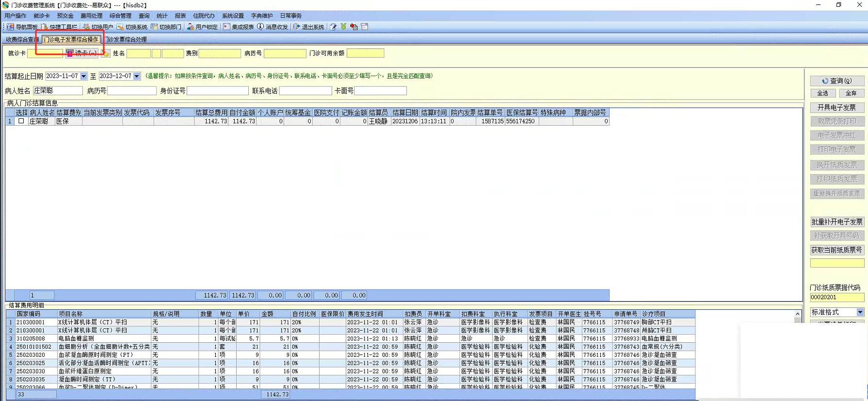Open the 住院代办 menu
This screenshot has height=401, width=868.
point(204,16)
